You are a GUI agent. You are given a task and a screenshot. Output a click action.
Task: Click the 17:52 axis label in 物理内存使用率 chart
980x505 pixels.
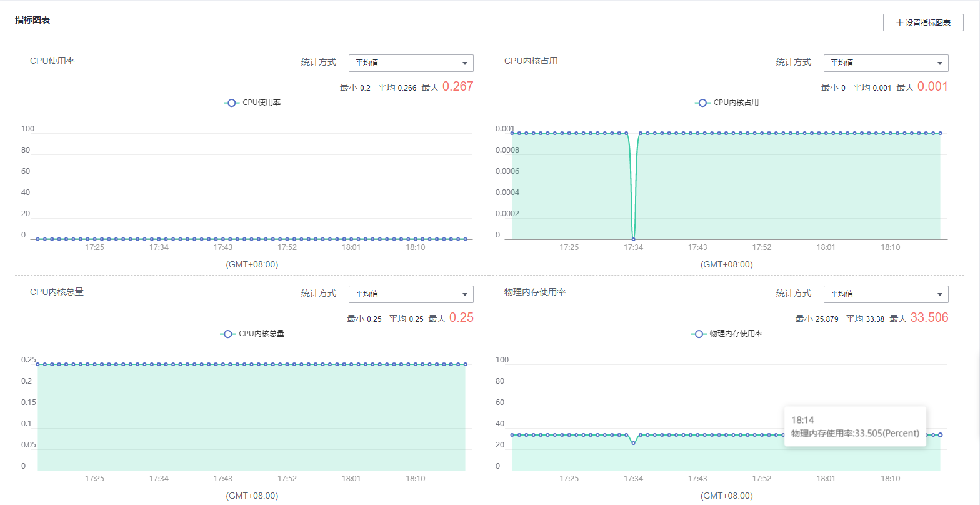(x=761, y=479)
